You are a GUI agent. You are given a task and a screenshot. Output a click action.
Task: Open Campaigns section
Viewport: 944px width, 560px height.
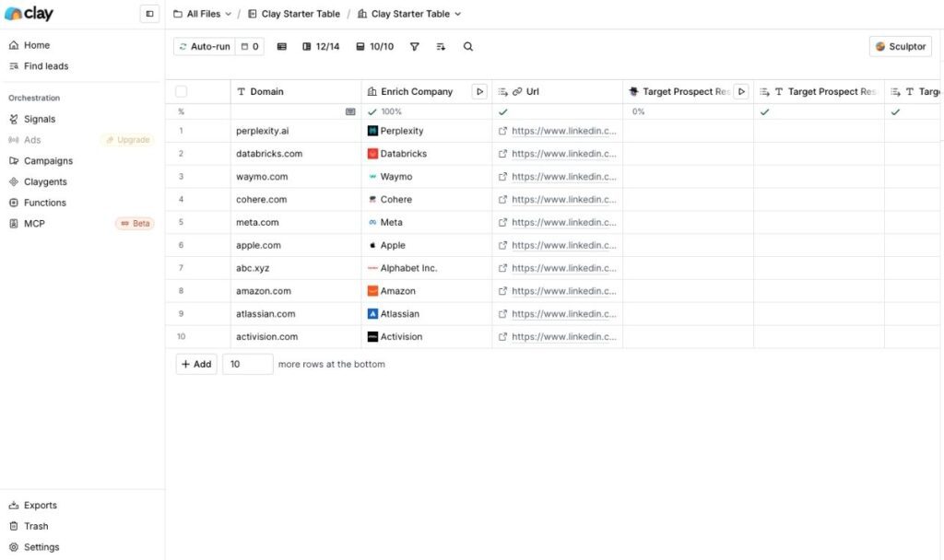(x=48, y=160)
